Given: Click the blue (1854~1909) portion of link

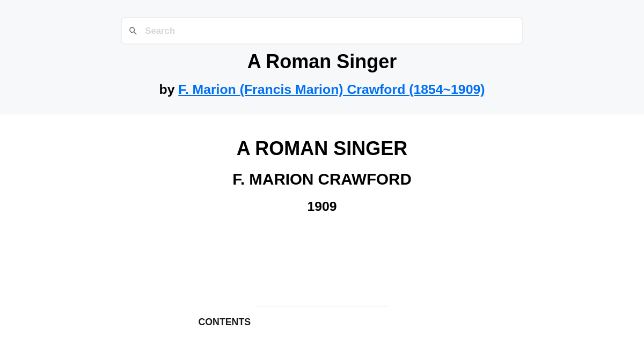Looking at the screenshot, I should click(x=447, y=90).
